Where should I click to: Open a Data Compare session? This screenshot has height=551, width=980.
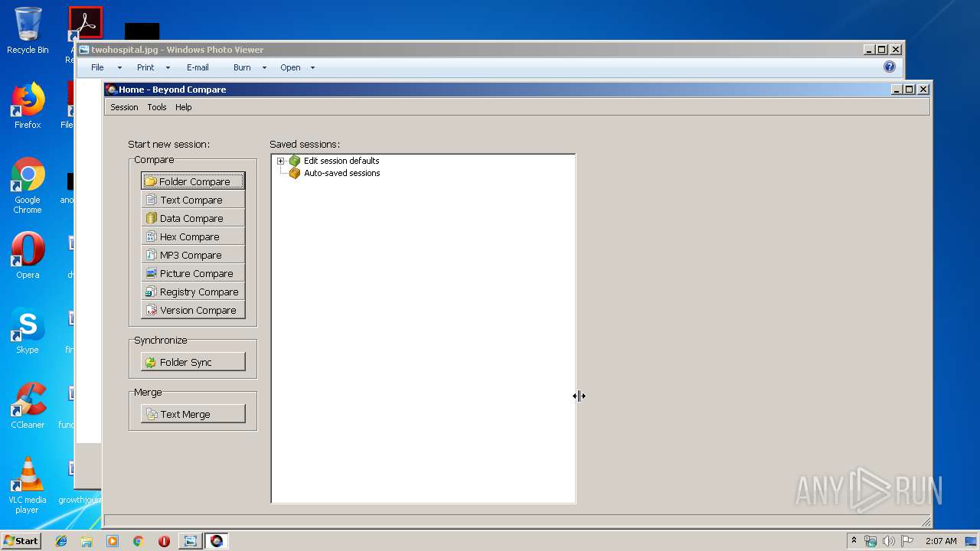click(x=193, y=218)
